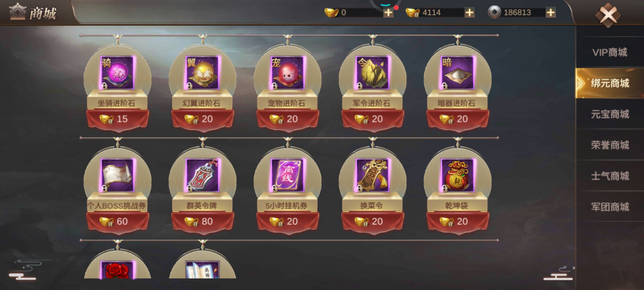The width and height of the screenshot is (644, 290).
Task: Select the 个人BOSS挑战券 scroll icon
Action: coord(117,175)
